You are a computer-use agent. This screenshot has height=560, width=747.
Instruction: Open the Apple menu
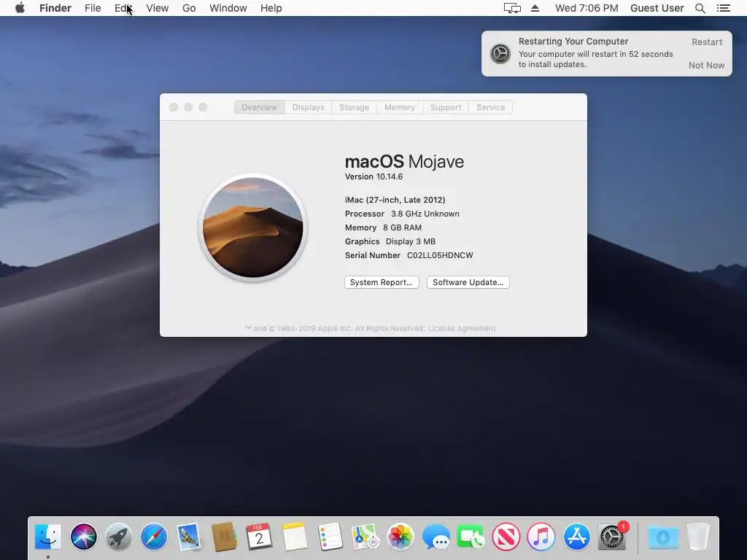coord(20,8)
